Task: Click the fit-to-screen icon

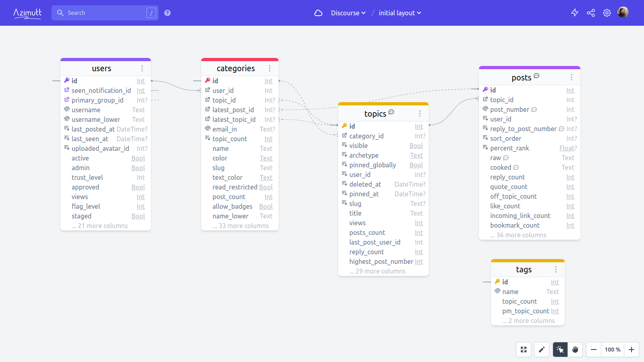Action: (523, 350)
